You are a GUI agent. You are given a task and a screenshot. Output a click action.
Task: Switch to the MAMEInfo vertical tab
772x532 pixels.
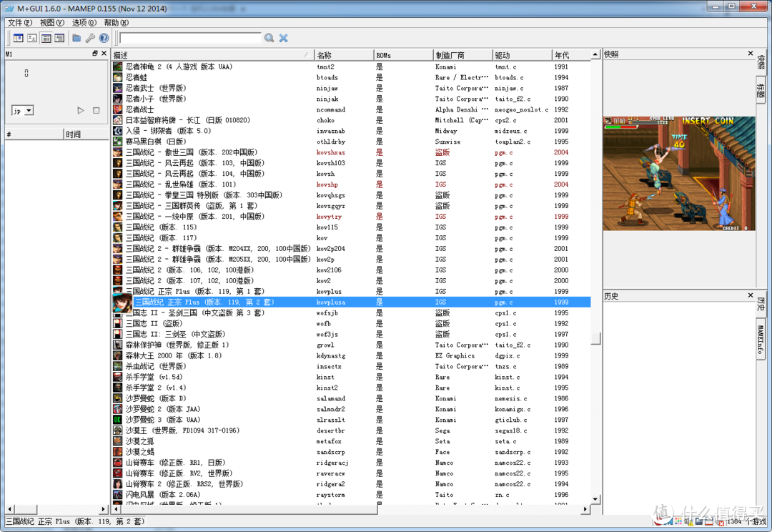tap(761, 339)
